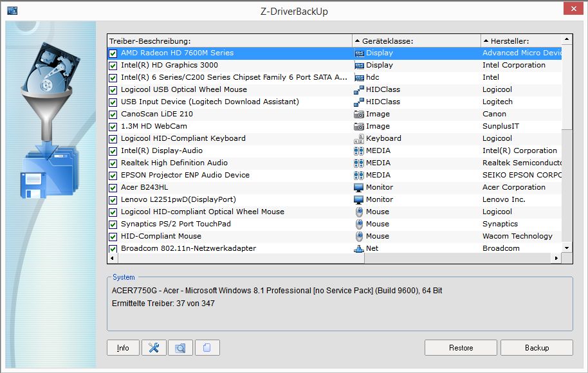The width and height of the screenshot is (588, 373).
Task: Click MEDIA icon for EPSON Projector ENP Audio
Action: tap(359, 176)
